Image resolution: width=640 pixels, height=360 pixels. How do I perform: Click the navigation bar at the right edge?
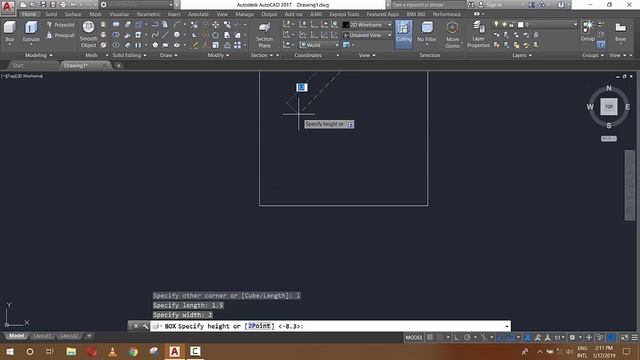[x=630, y=185]
